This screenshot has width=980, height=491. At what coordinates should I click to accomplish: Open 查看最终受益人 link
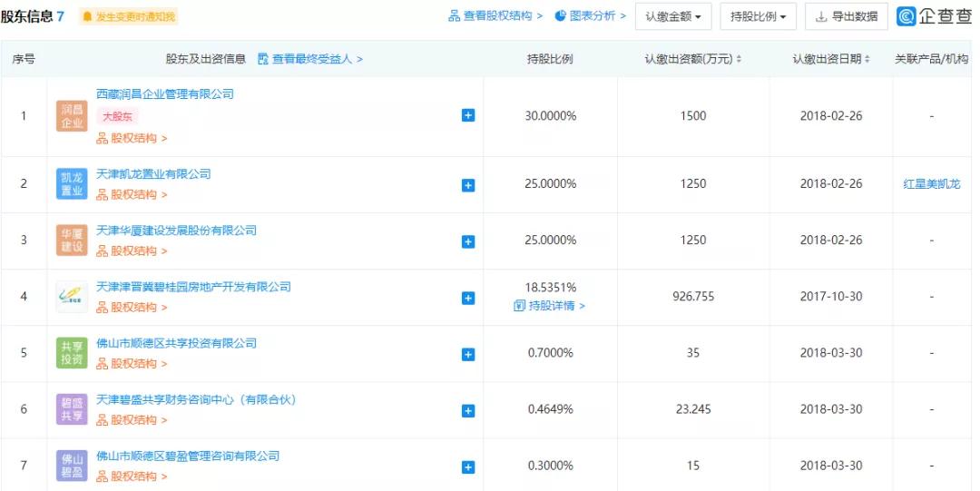[x=310, y=59]
